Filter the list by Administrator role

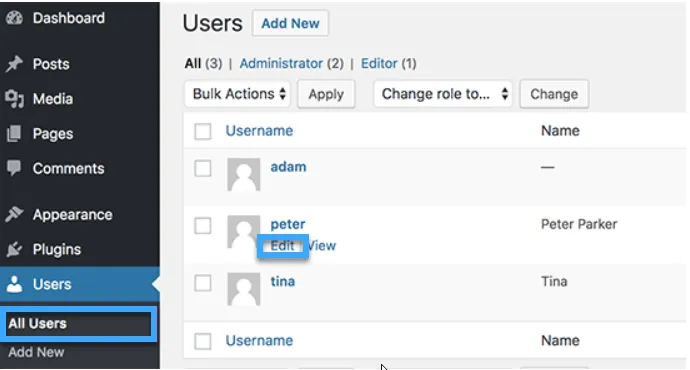[x=281, y=63]
